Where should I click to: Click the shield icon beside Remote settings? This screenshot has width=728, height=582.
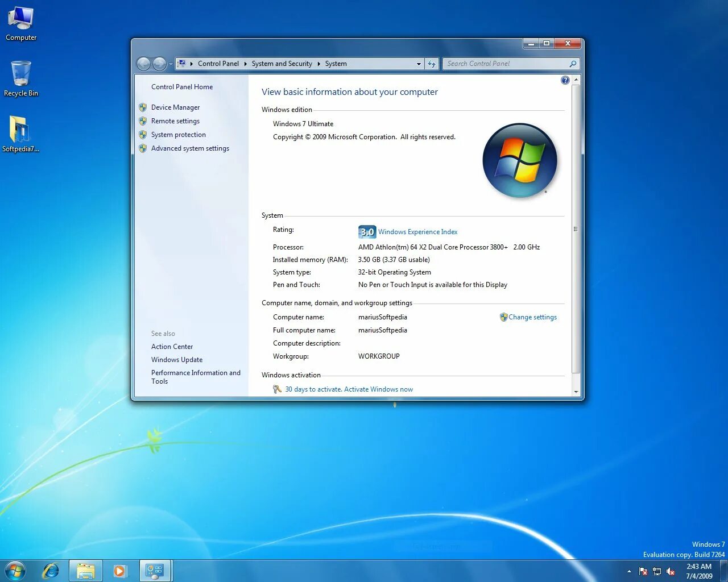click(x=143, y=121)
